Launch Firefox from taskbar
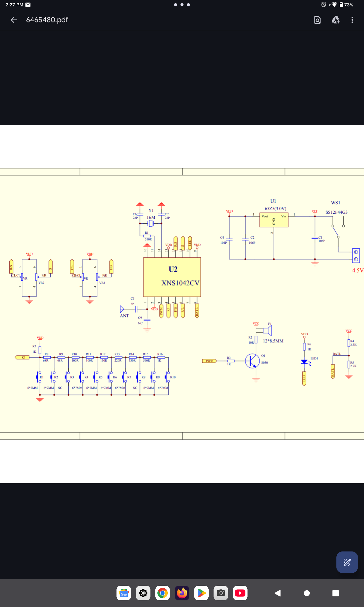The image size is (364, 607). pyautogui.click(x=182, y=593)
